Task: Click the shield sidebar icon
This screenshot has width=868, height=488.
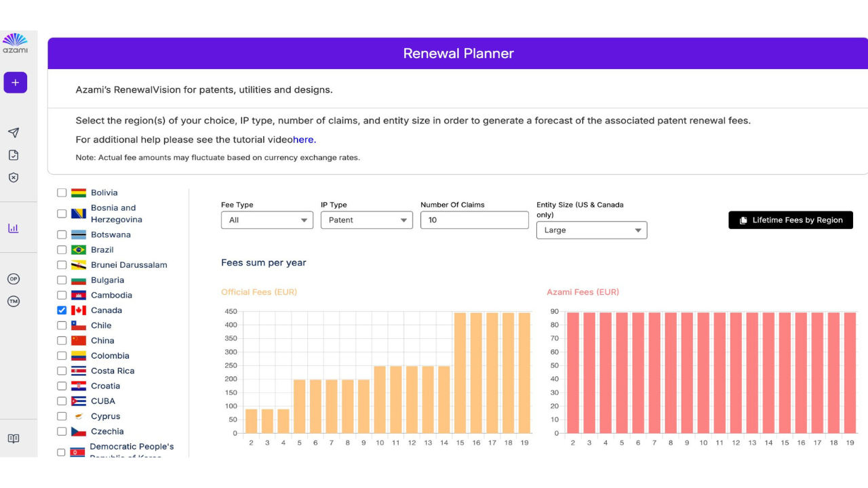Action: (13, 177)
